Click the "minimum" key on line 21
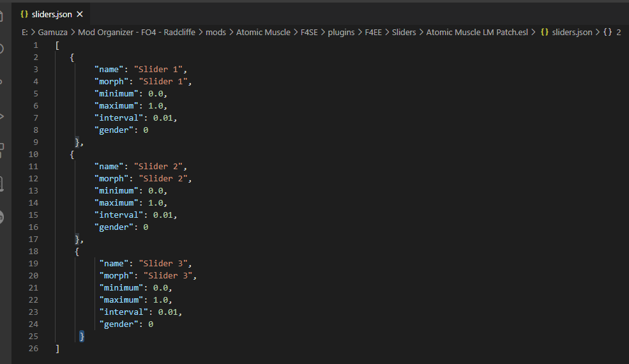 [121, 288]
